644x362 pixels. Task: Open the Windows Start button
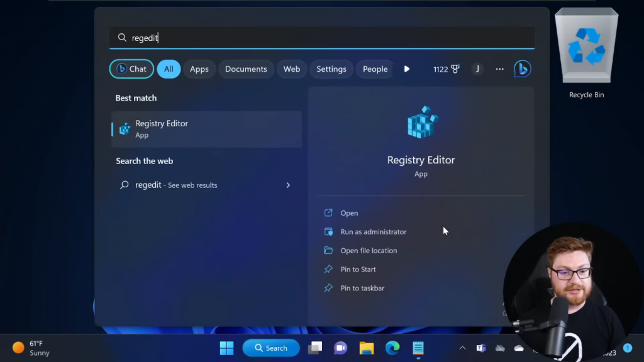[226, 348]
